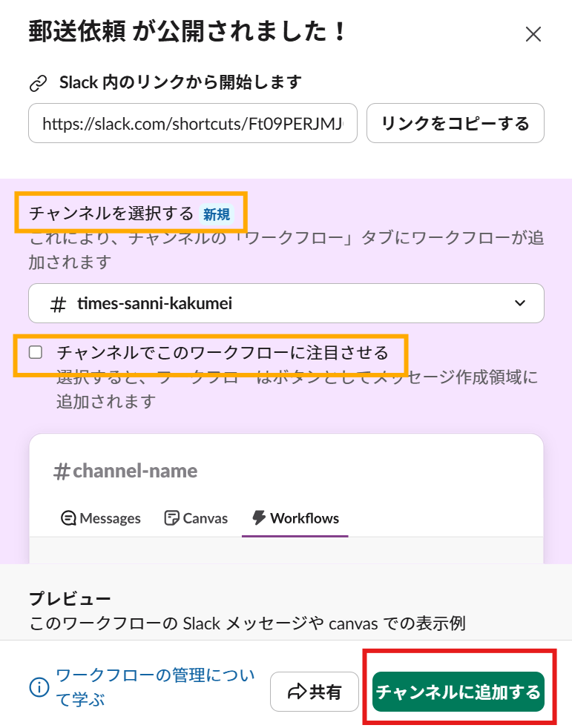Close the 郵送依頼 published dialog
This screenshot has width=572, height=728.
tap(533, 34)
